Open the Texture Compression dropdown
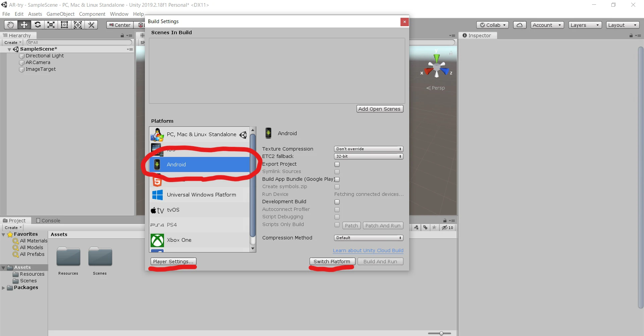 (369, 149)
